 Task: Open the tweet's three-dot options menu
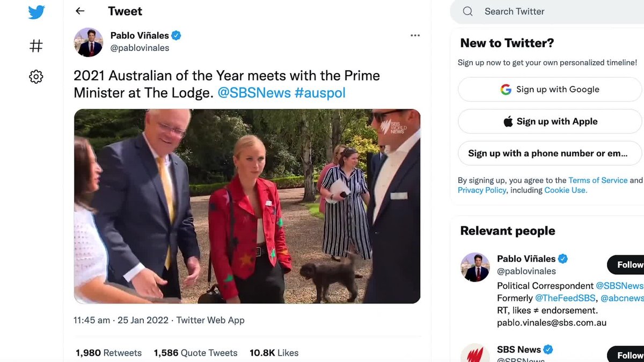415,35
